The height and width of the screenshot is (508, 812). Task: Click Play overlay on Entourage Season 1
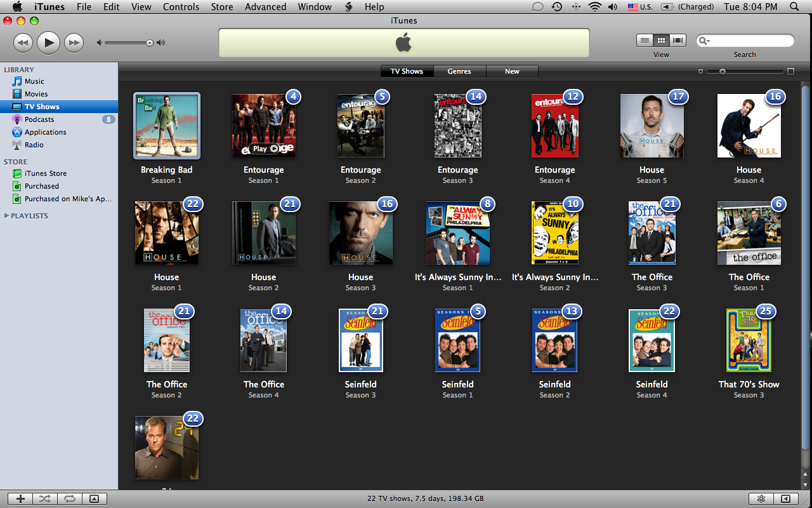[266, 149]
